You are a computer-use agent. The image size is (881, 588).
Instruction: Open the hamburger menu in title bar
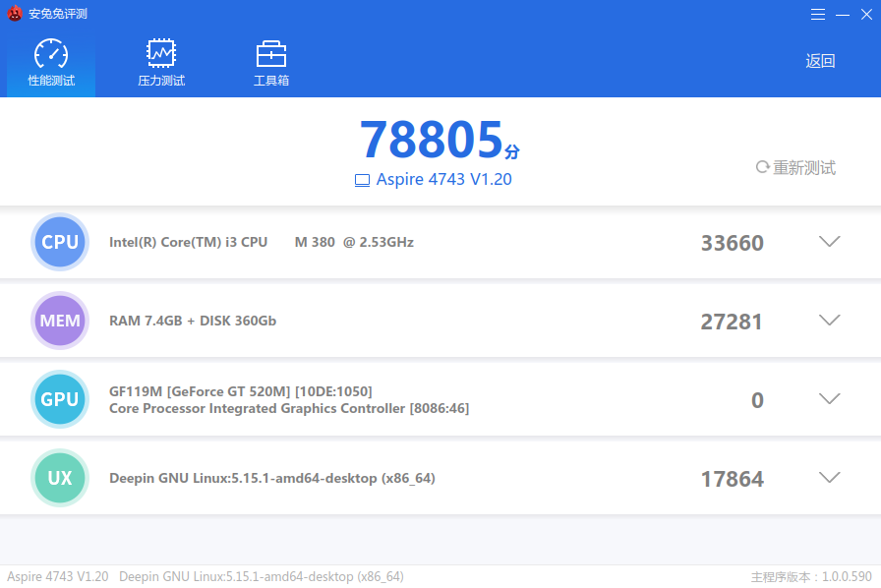click(x=818, y=15)
